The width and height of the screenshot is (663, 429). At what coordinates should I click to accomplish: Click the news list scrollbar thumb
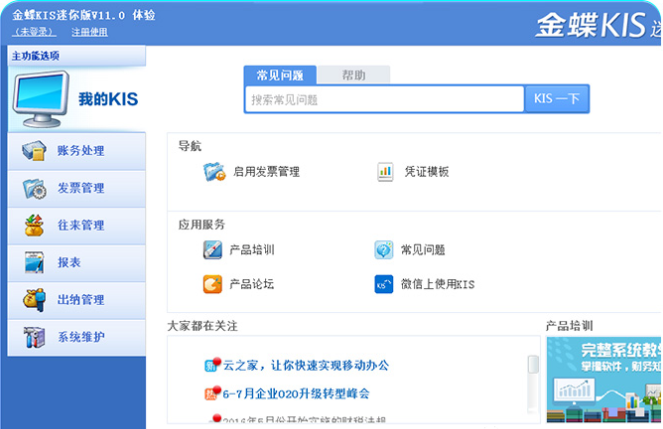pos(533,364)
